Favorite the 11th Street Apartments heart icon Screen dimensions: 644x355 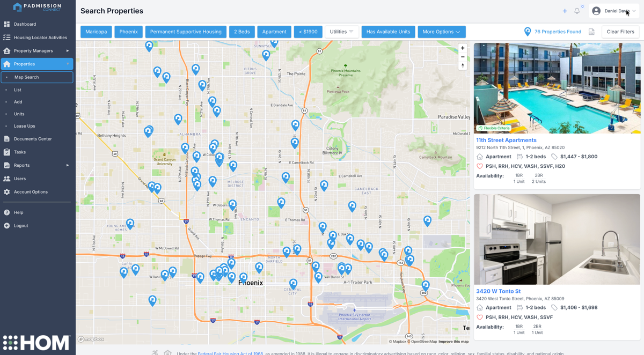tap(480, 166)
